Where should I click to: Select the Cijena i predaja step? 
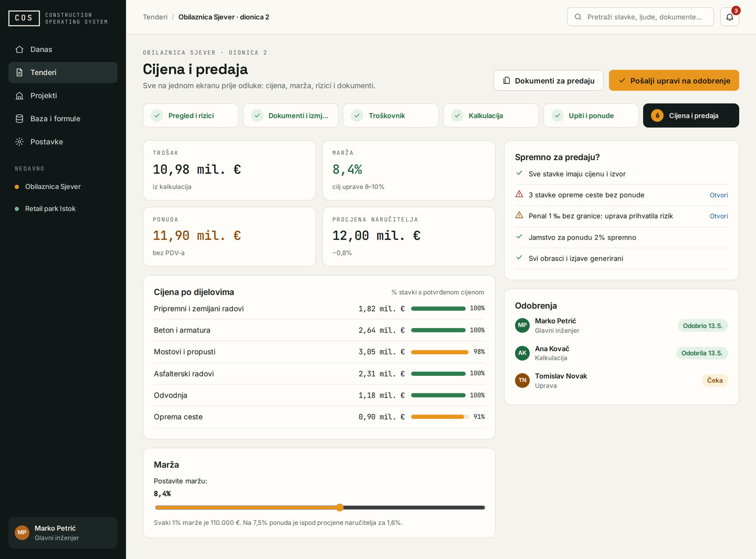(x=691, y=116)
